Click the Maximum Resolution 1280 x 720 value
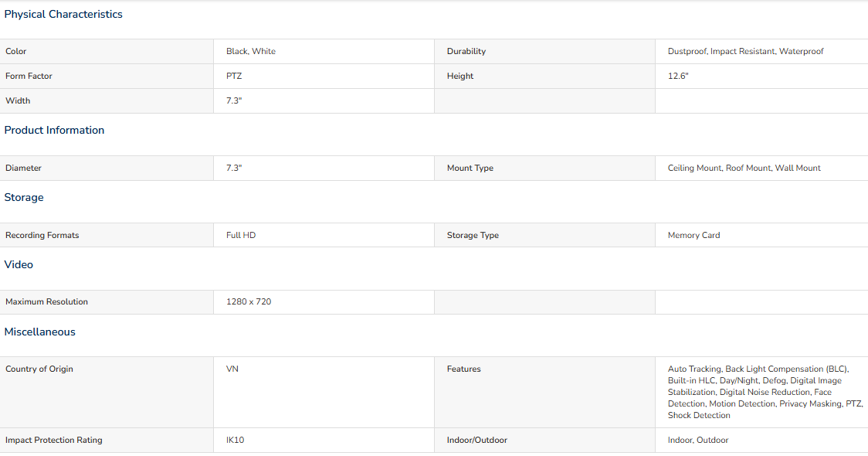Image resolution: width=868 pixels, height=456 pixels. [x=249, y=301]
